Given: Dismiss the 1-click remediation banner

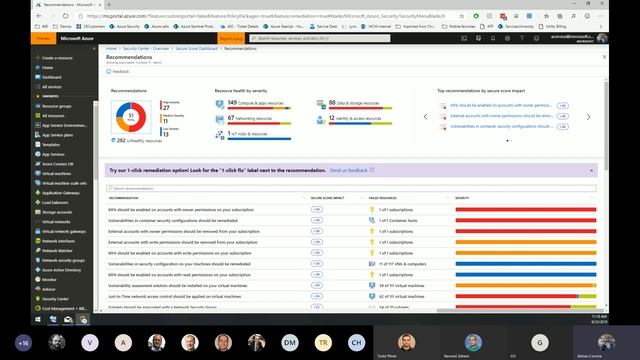Looking at the screenshot, I should click(x=591, y=170).
